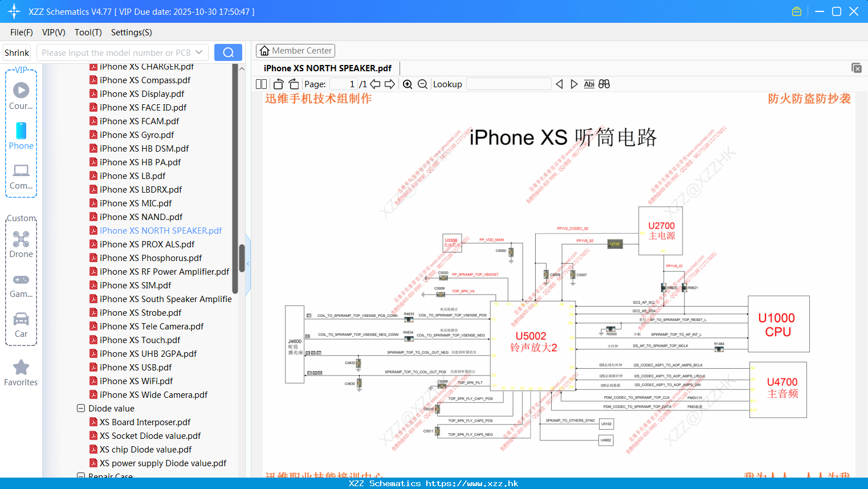Open the Game console category

point(21,285)
